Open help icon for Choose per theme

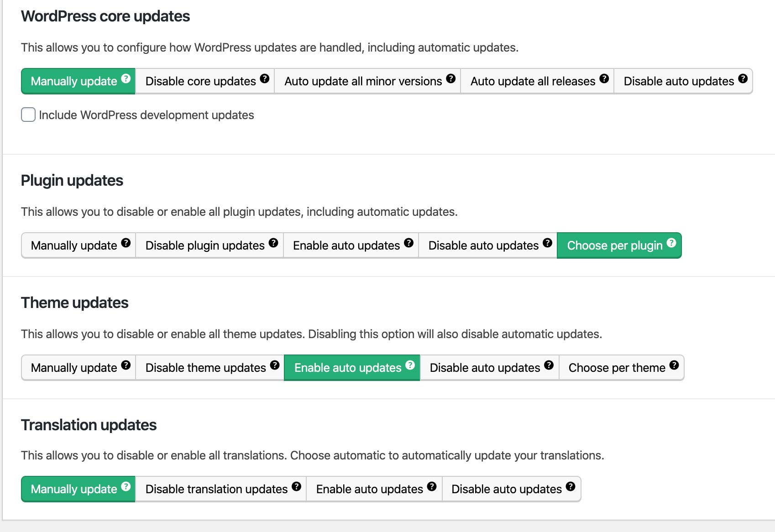click(674, 365)
